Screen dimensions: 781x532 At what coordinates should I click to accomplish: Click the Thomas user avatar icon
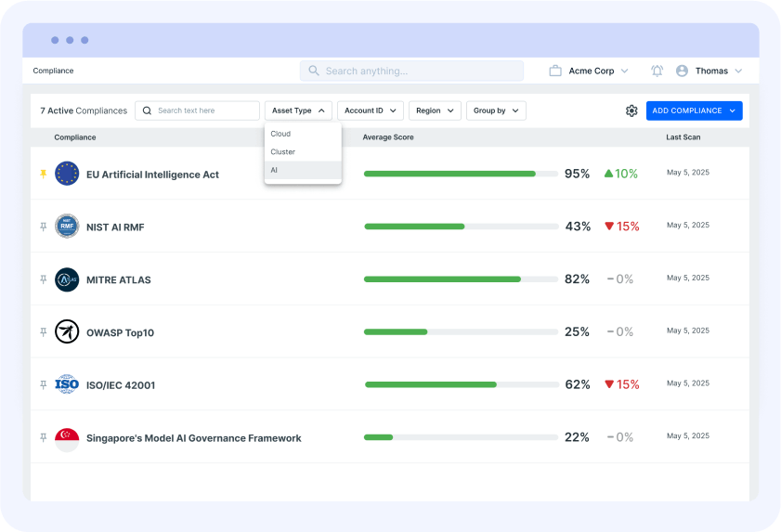[x=683, y=71]
